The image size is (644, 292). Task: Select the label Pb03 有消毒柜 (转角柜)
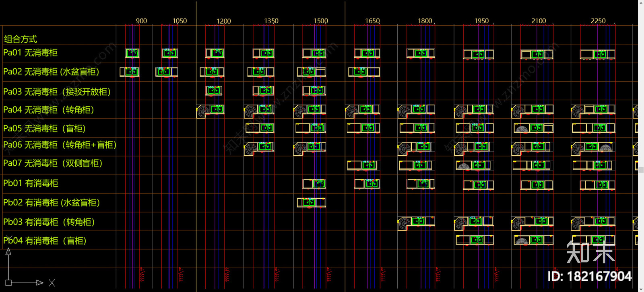[x=49, y=222]
